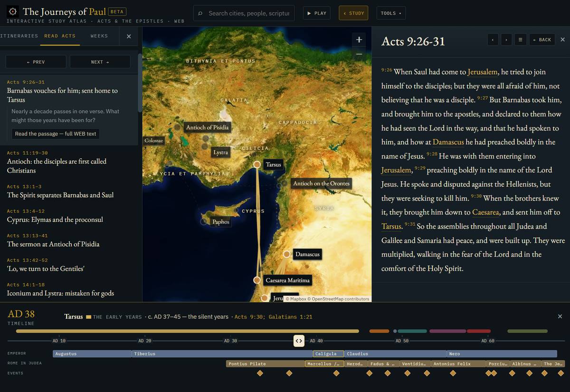Select the Paphos marker on Cyprus
This screenshot has height=392, width=570.
click(x=204, y=221)
